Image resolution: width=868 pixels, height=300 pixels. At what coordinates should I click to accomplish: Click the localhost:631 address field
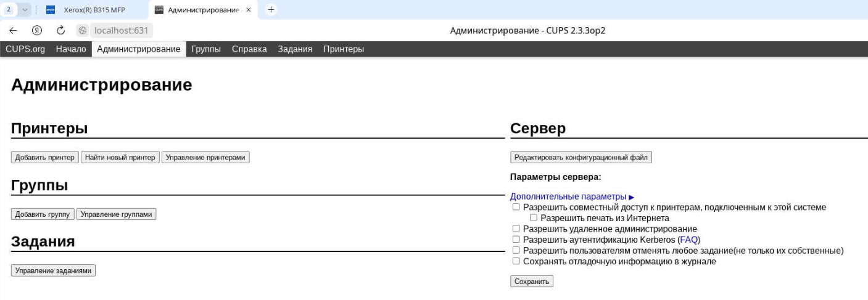point(122,30)
